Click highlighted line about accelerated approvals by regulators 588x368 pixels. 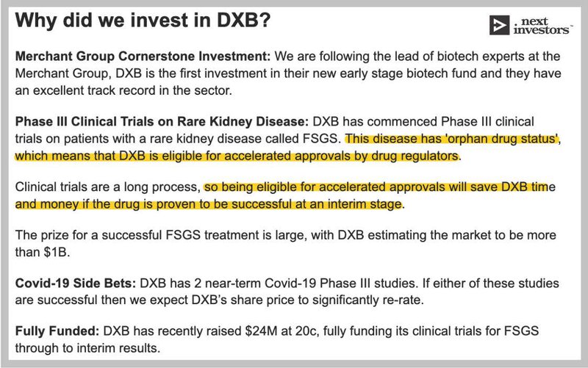[x=237, y=156]
